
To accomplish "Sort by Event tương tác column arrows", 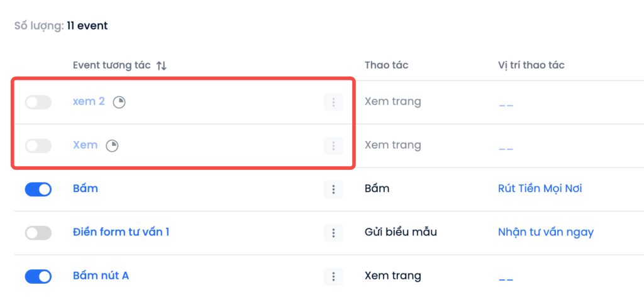I will click(162, 65).
